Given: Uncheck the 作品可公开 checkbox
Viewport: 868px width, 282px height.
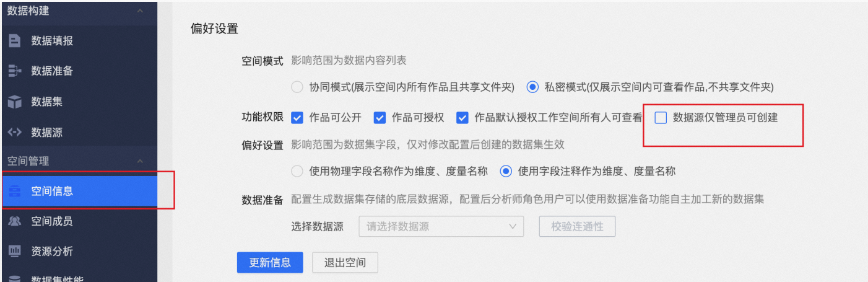Looking at the screenshot, I should tap(297, 117).
